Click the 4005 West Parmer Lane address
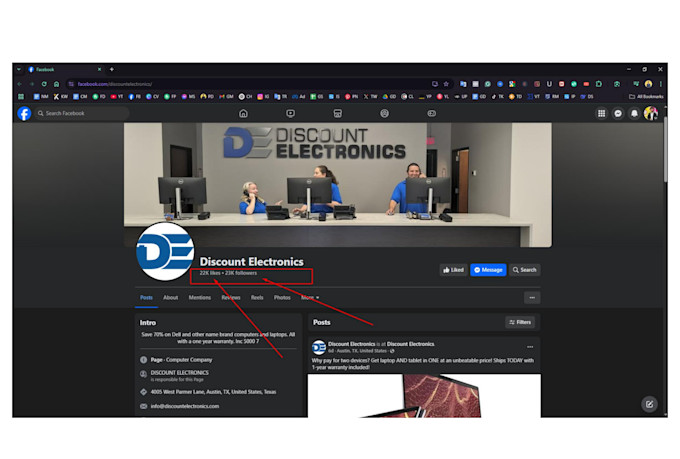 click(x=213, y=392)
